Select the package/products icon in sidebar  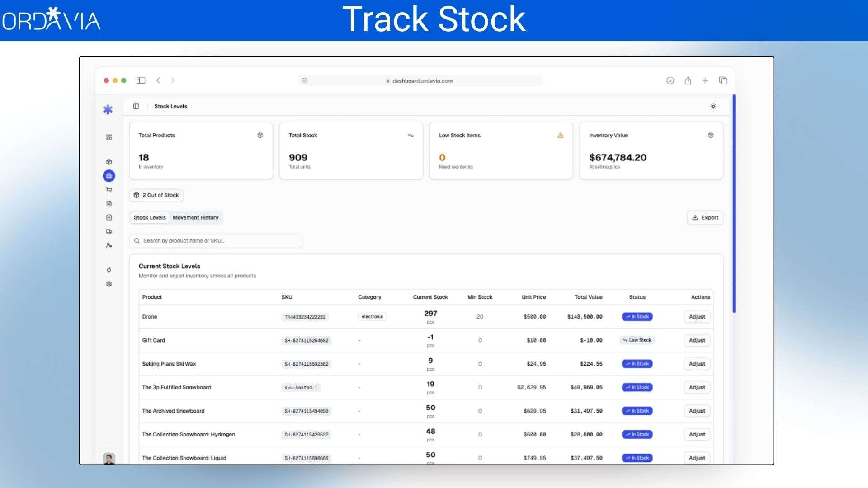click(108, 161)
